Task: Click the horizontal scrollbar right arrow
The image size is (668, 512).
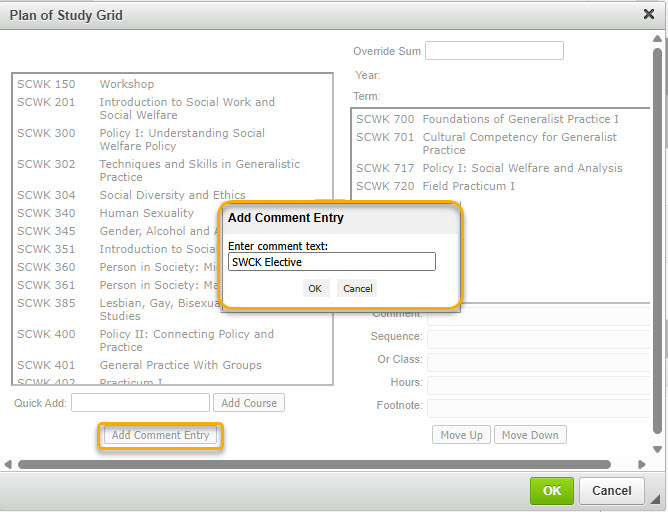Action: [x=642, y=464]
